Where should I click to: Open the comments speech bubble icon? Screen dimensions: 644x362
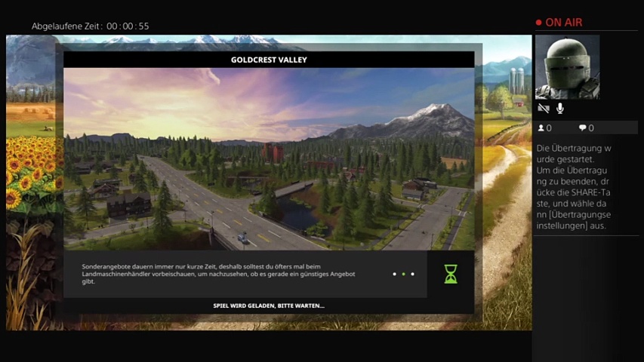tap(583, 128)
